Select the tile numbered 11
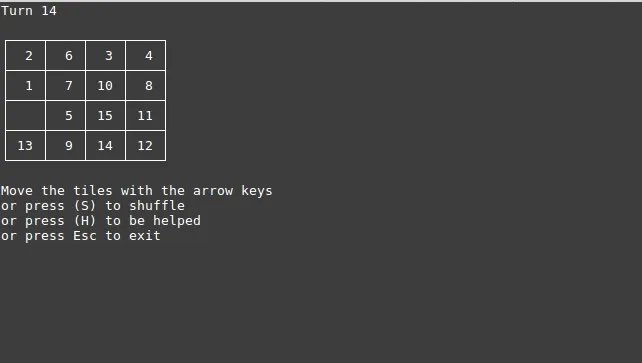The height and width of the screenshot is (363, 642). click(146, 116)
